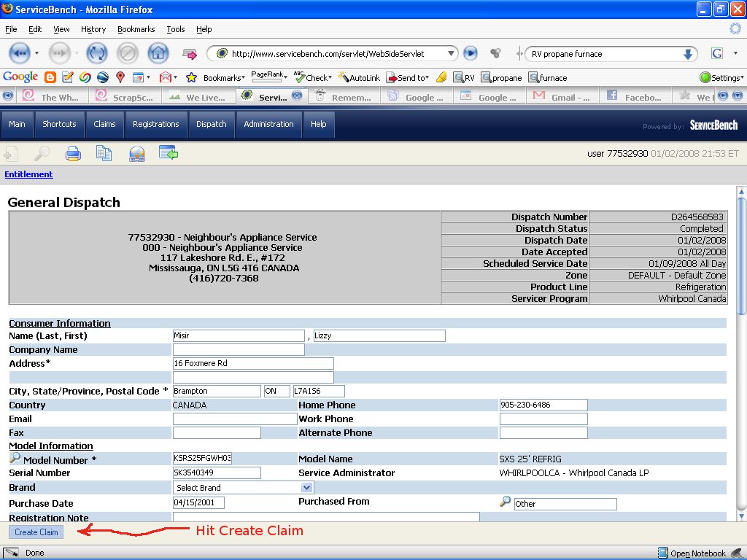Viewport: 747px width, 560px height.
Task: Click the Gmail mail icon in Google toolbar
Action: coord(165,77)
